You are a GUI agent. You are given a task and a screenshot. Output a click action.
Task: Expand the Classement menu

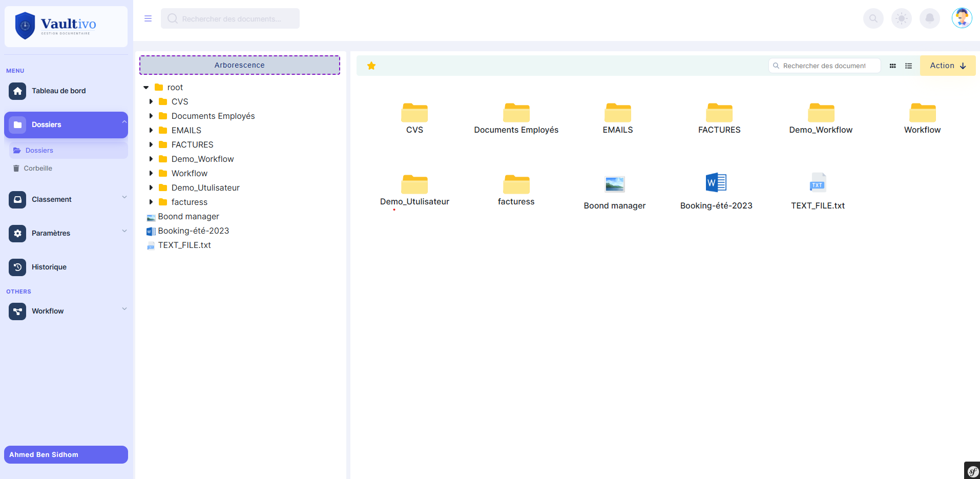pyautogui.click(x=66, y=199)
